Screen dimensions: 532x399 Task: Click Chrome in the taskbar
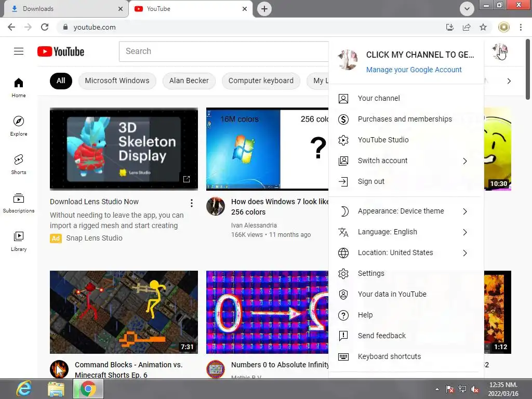[88, 389]
